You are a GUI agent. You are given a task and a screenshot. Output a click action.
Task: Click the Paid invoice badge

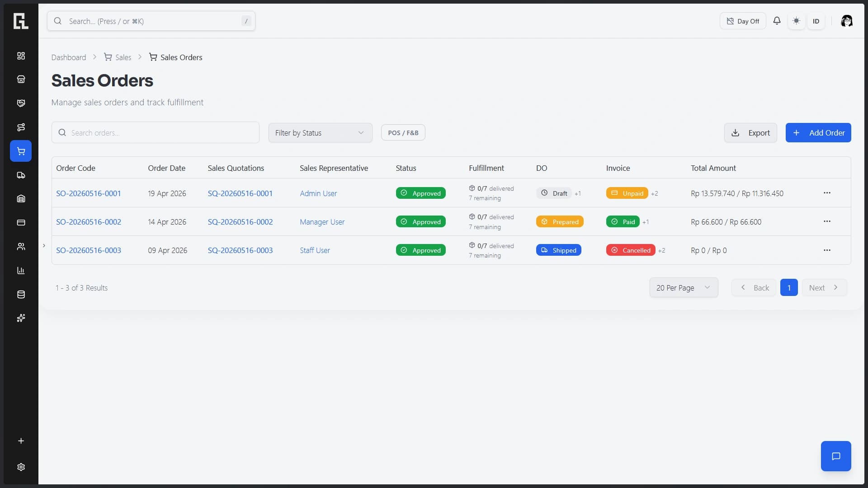[x=623, y=221]
